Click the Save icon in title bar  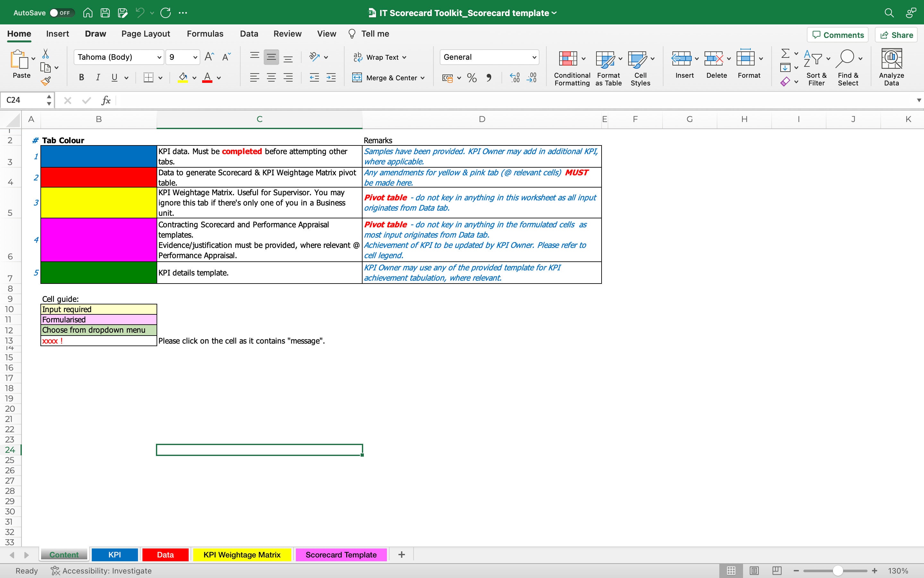pos(105,13)
